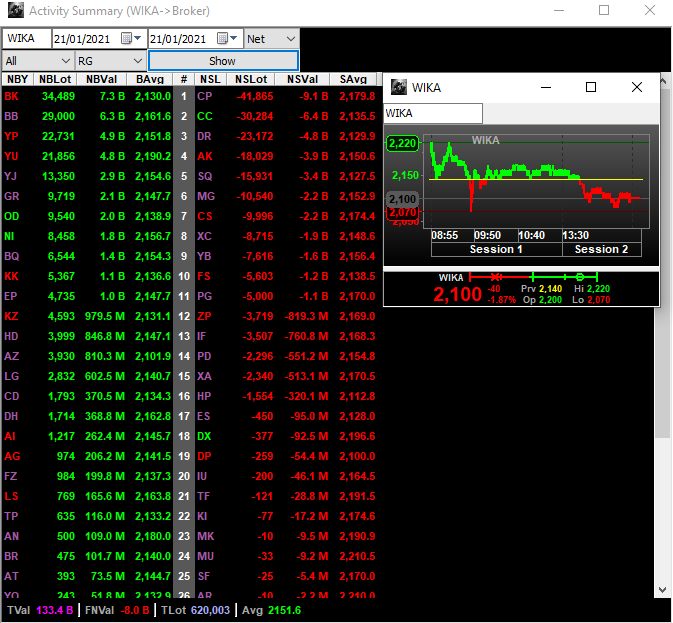The width and height of the screenshot is (673, 623).
Task: Select buyer broker AZ
Action: pyautogui.click(x=11, y=356)
